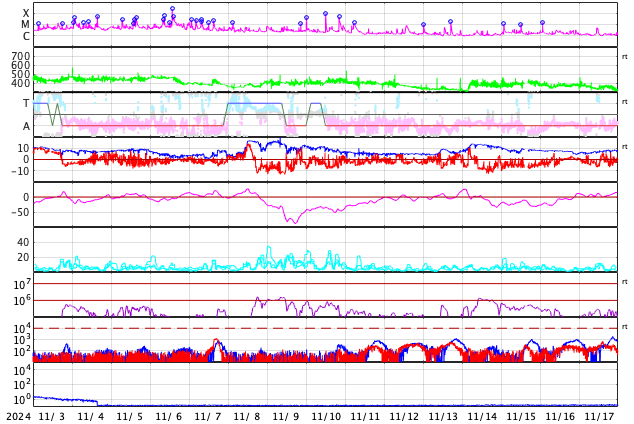Select the 11/17 date label
Viewport: 634px width, 424px height.
coord(598,416)
